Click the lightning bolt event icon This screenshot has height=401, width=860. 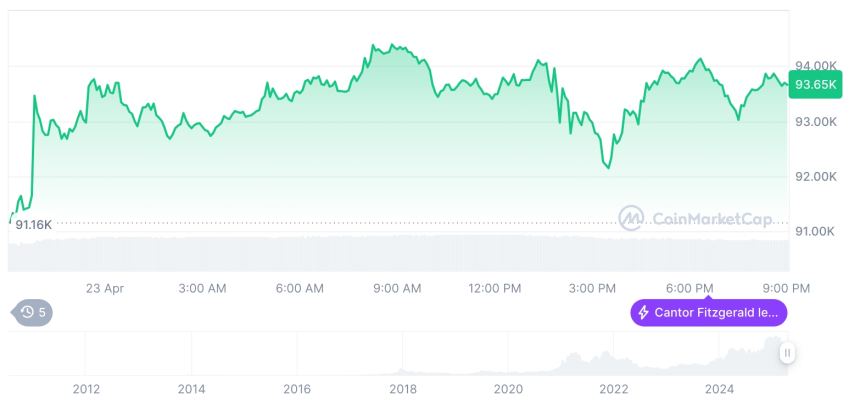[x=644, y=313]
